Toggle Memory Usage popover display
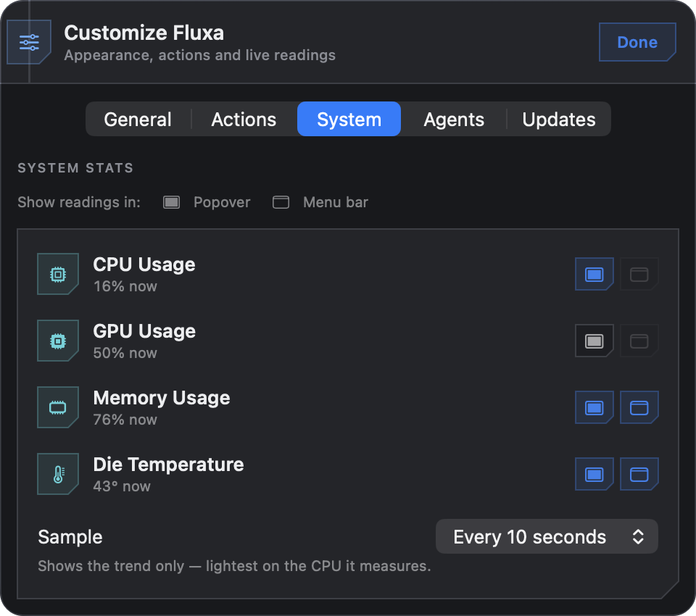The height and width of the screenshot is (616, 696). [594, 407]
